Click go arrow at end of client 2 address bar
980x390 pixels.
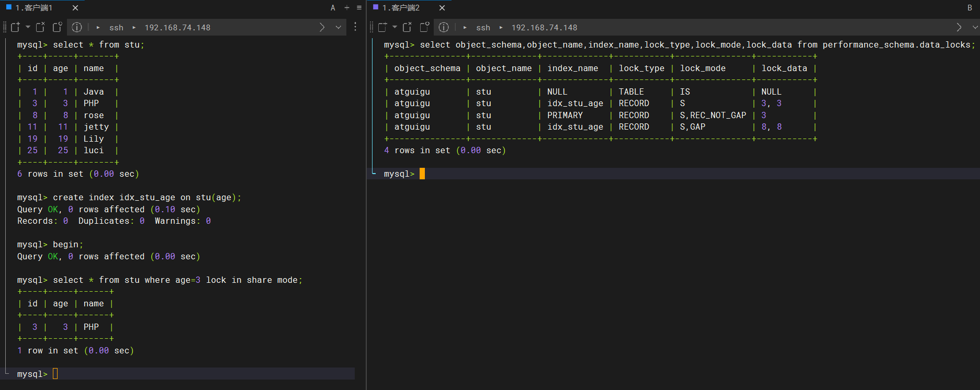coord(959,27)
